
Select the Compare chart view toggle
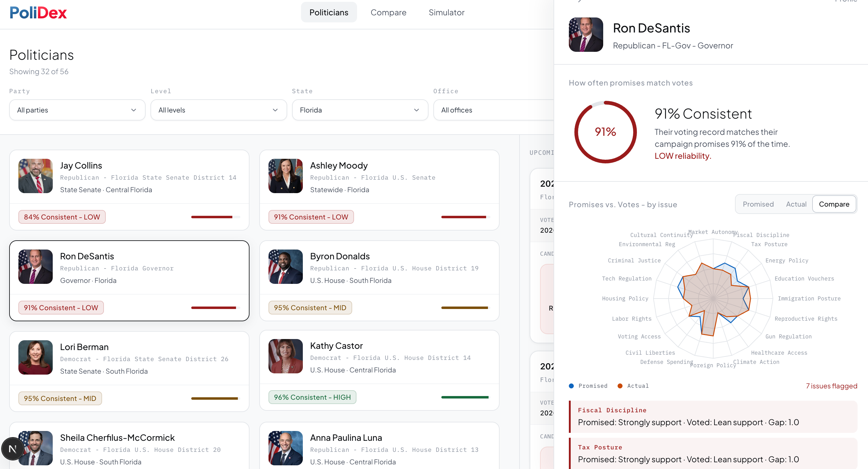(834, 204)
